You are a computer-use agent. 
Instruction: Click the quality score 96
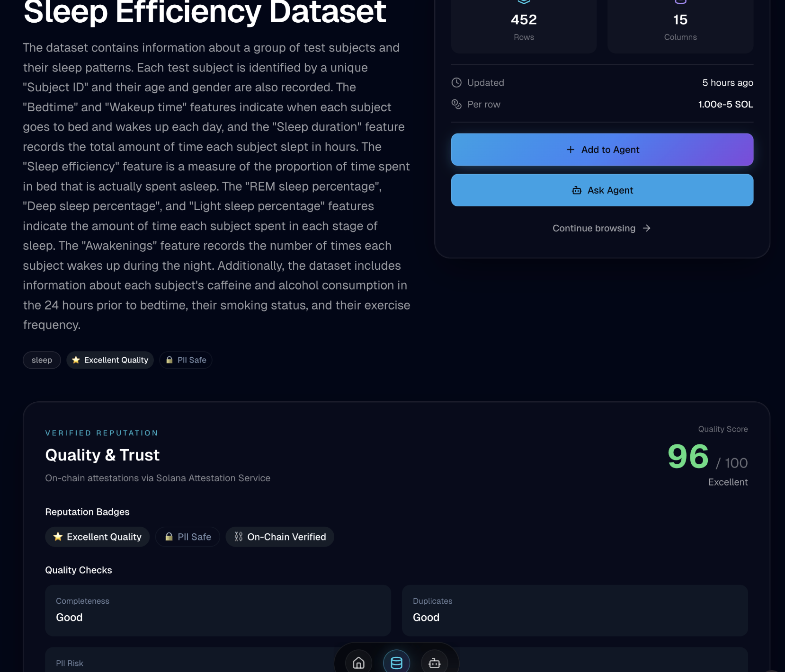pos(688,457)
